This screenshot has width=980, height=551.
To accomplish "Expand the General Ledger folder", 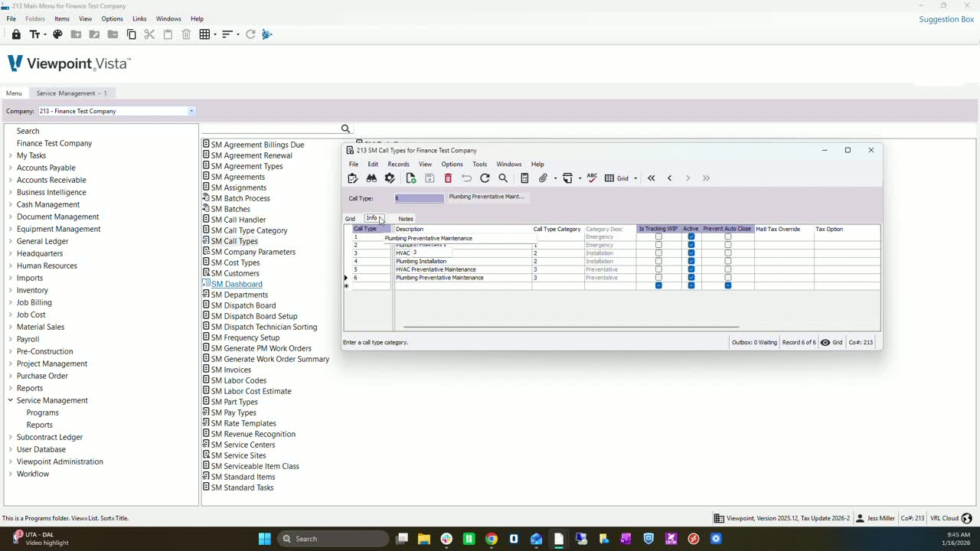I will pyautogui.click(x=11, y=241).
